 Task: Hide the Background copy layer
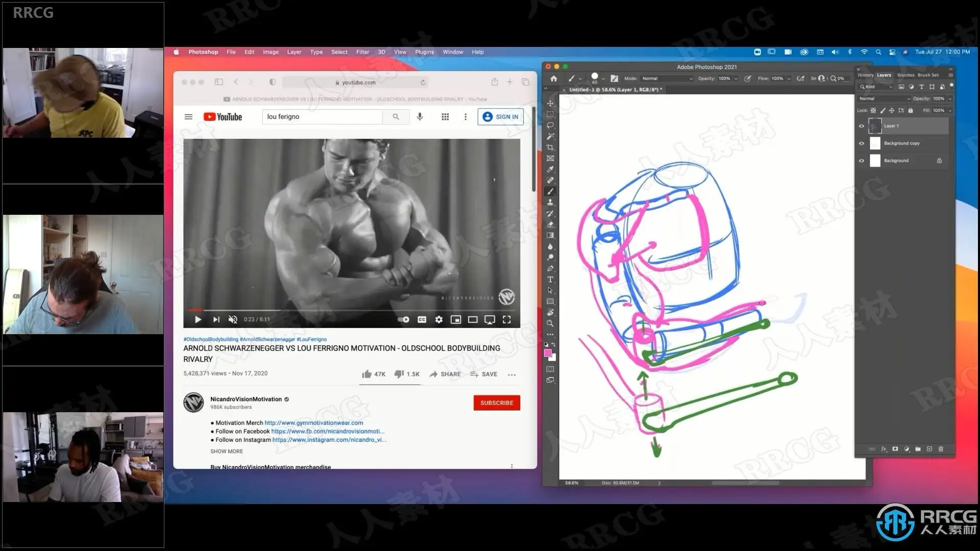coord(862,143)
